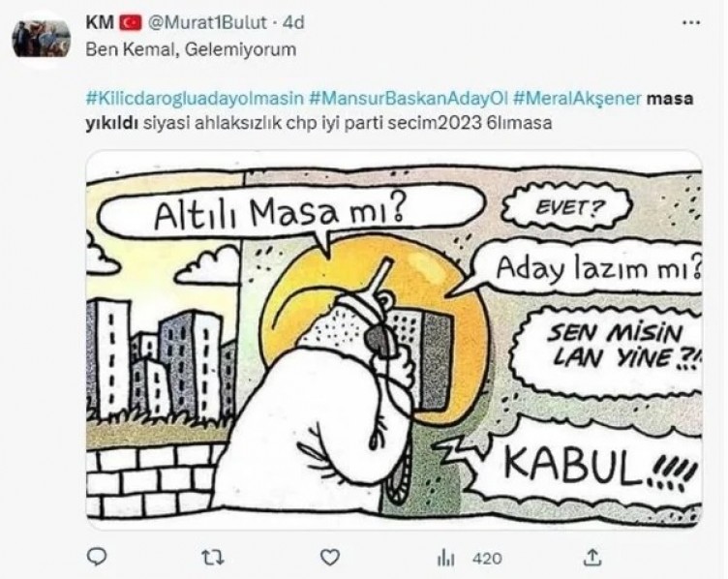728x579 pixels.
Task: Open the three-dot more options menu
Action: pos(691,22)
